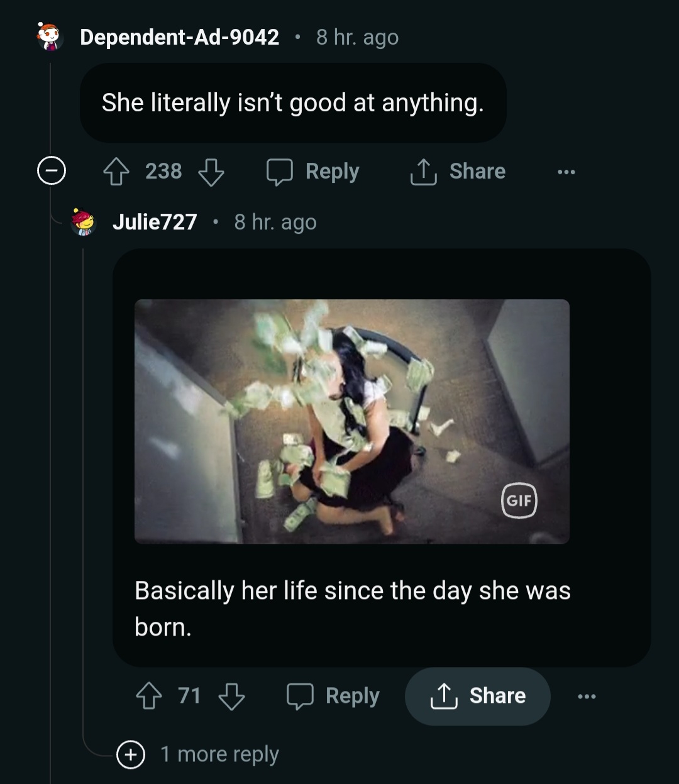Image resolution: width=679 pixels, height=784 pixels.
Task: Expand the 1 more reply thread
Action: click(x=131, y=754)
